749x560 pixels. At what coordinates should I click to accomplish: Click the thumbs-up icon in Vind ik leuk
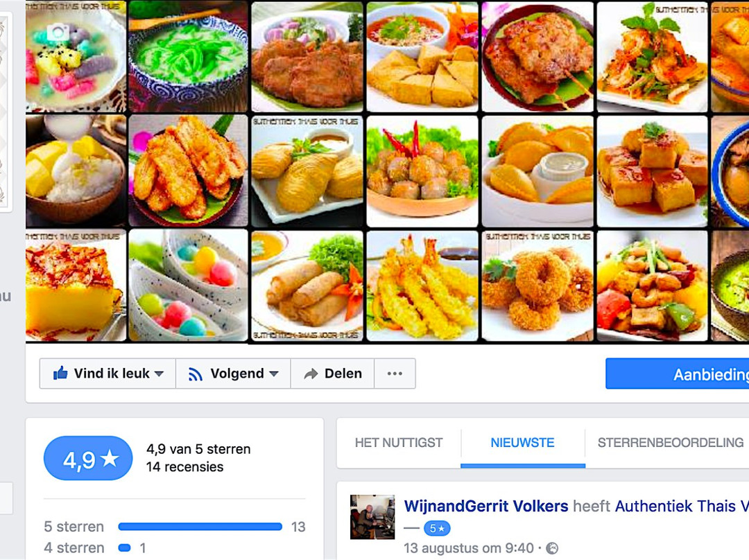click(60, 374)
